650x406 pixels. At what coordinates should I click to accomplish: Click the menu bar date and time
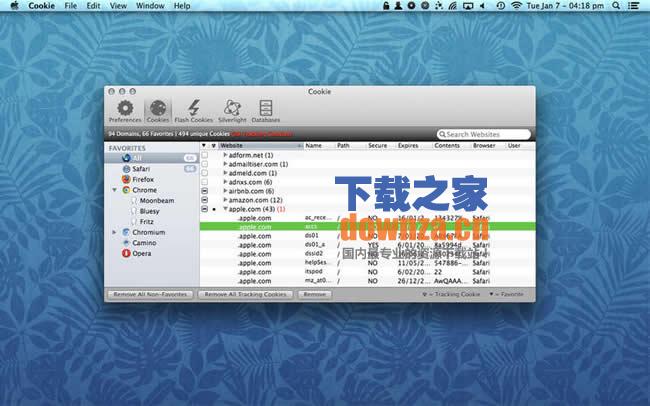(565, 5)
